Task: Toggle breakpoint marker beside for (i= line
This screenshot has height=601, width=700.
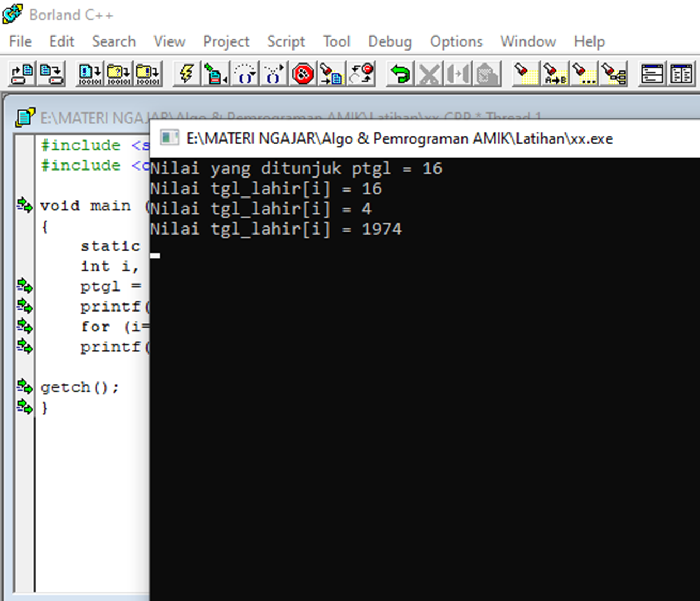Action: point(25,326)
